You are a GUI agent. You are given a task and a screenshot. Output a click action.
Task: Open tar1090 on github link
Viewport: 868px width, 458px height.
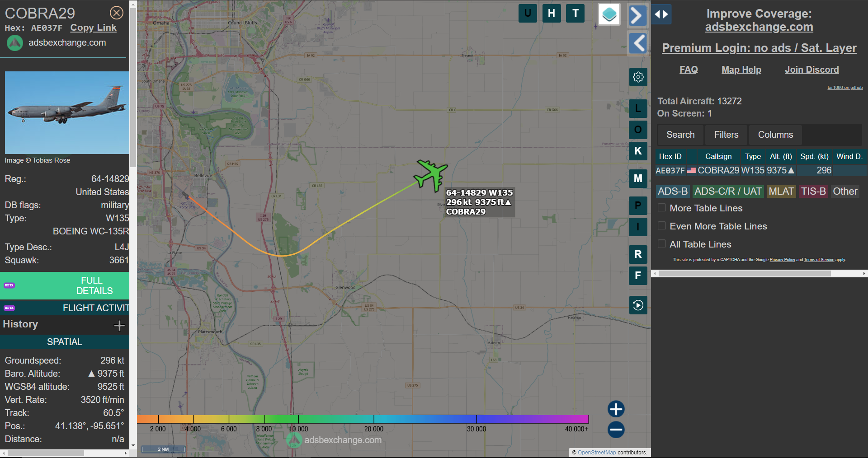[x=845, y=88]
